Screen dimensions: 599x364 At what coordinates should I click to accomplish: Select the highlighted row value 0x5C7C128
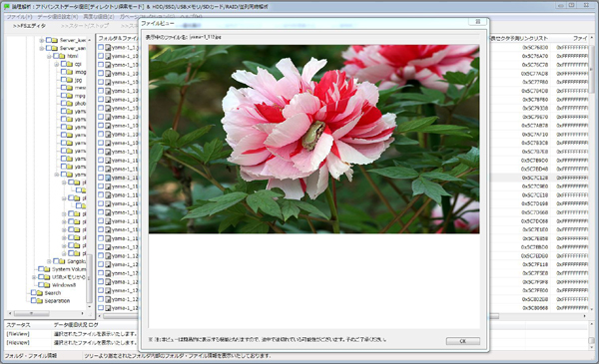(x=535, y=178)
